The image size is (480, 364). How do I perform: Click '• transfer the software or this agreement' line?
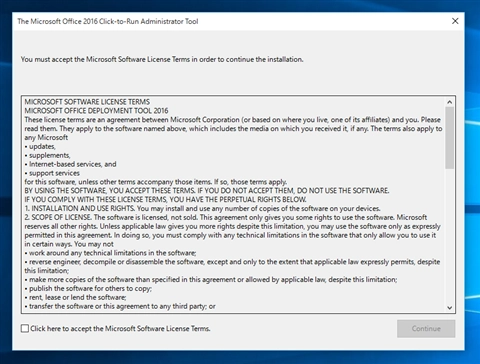click(x=120, y=306)
